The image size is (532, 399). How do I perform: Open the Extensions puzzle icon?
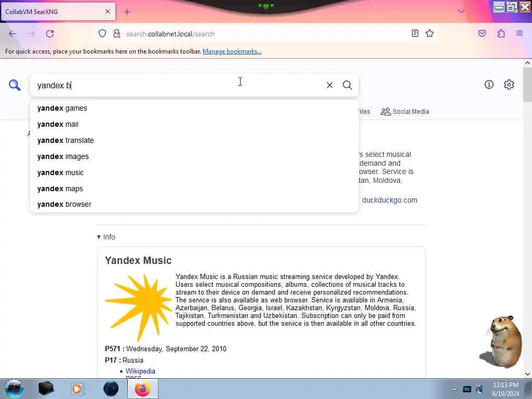point(501,33)
